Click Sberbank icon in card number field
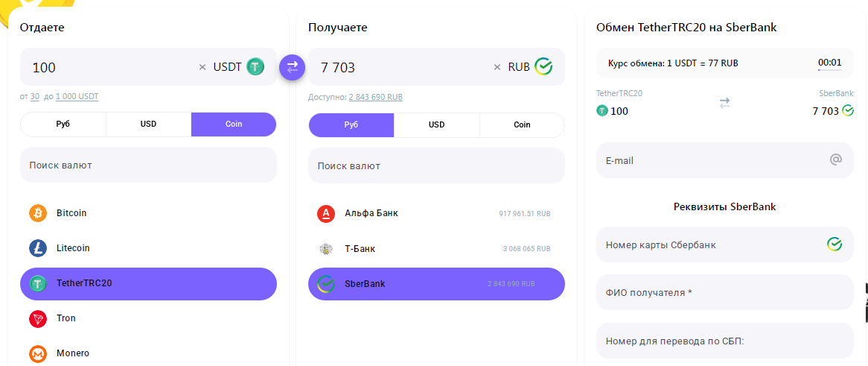 [x=835, y=244]
